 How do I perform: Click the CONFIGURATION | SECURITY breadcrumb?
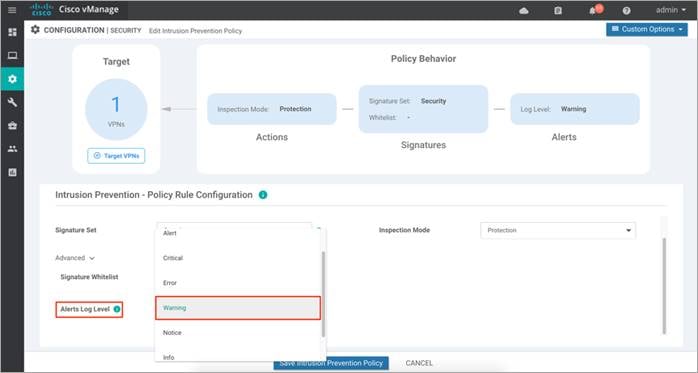(x=92, y=30)
